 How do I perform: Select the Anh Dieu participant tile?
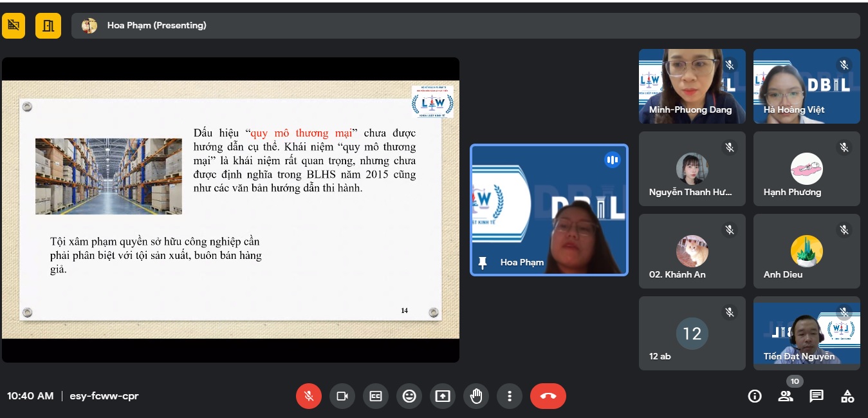(x=806, y=251)
